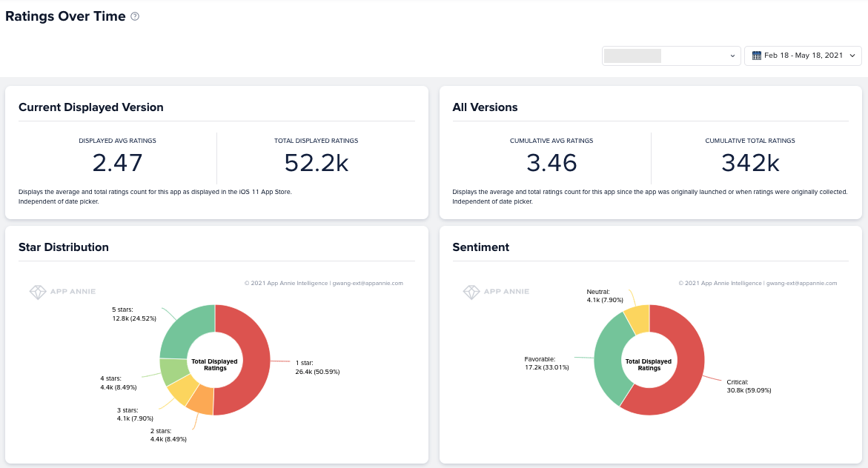Viewport: 868px width, 468px height.
Task: Click the '5 stars: 12.8k (24.52%)' label
Action: pos(134,314)
